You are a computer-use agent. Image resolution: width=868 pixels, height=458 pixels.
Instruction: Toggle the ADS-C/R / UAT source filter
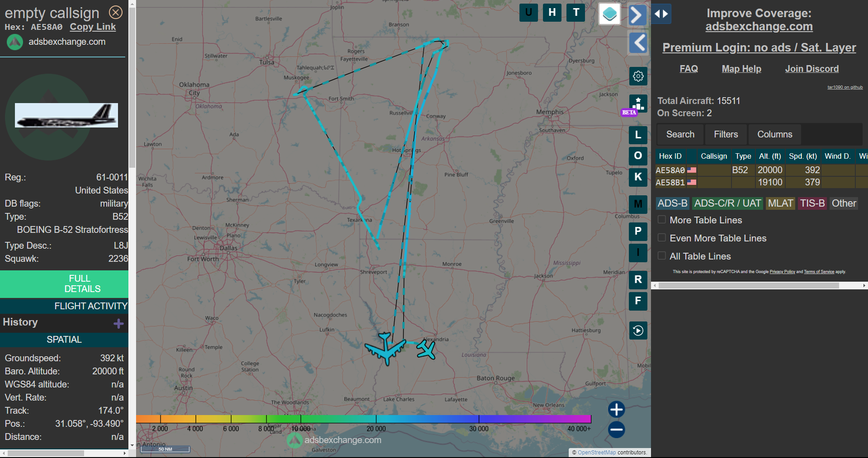pos(727,203)
